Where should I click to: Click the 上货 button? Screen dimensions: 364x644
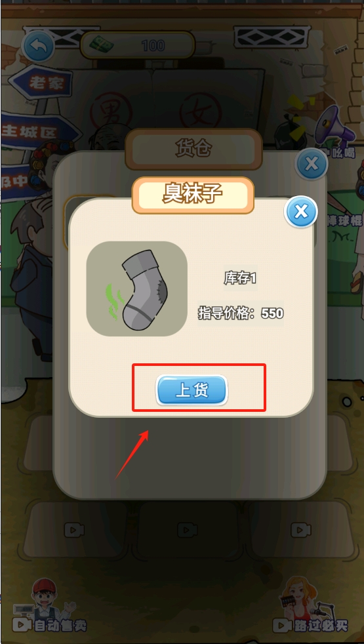pyautogui.click(x=192, y=390)
